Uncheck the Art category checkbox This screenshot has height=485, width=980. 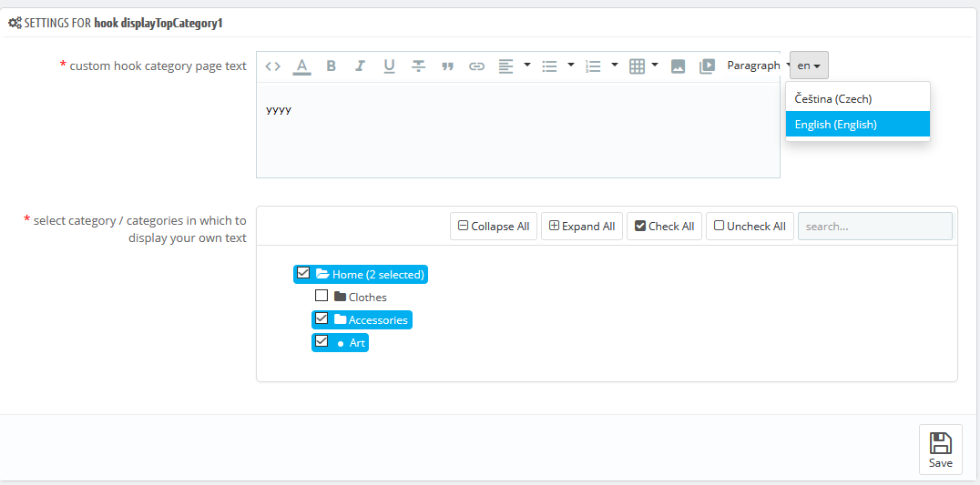(322, 341)
